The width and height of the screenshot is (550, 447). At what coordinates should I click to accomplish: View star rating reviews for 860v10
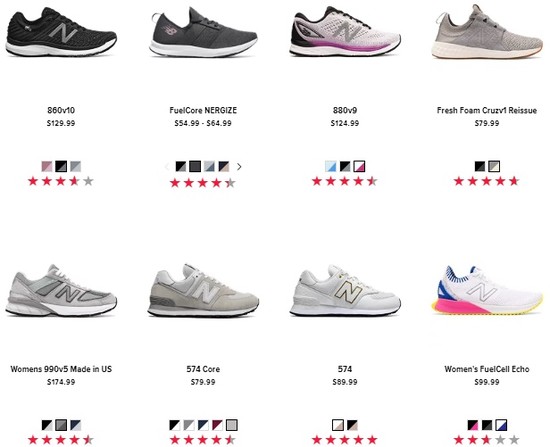(x=61, y=181)
